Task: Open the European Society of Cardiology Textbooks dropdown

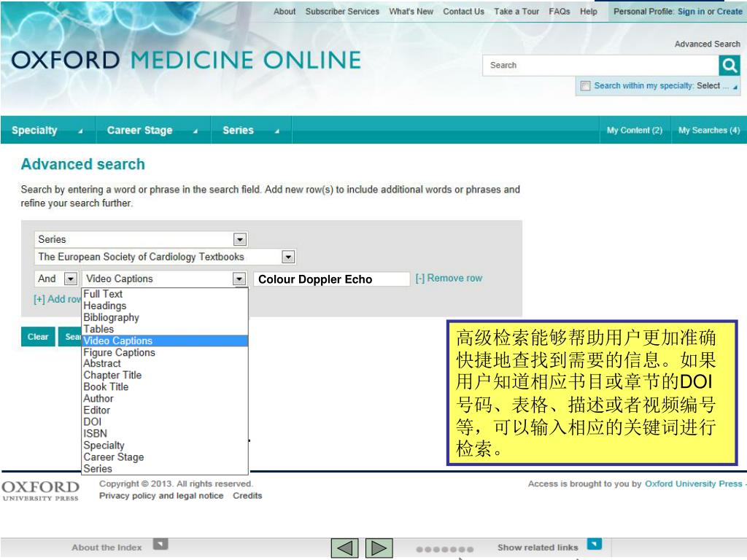Action: (x=287, y=257)
